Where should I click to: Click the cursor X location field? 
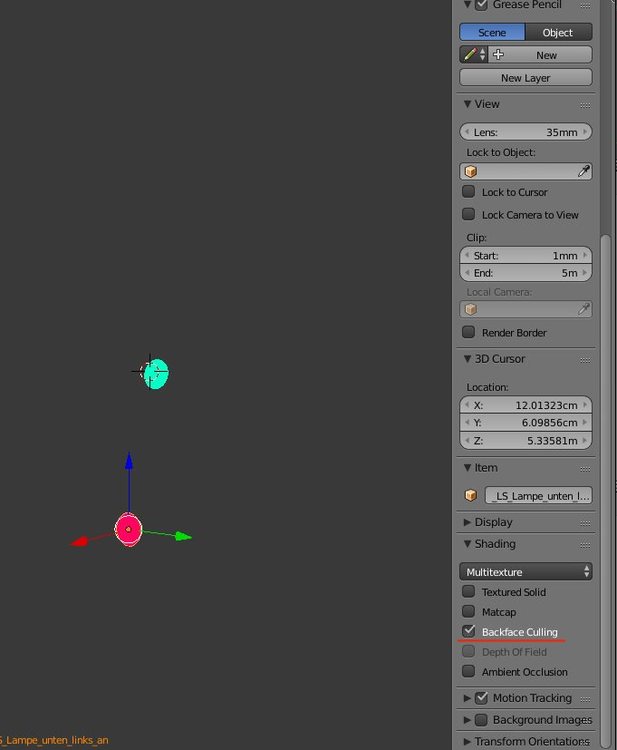click(x=526, y=405)
